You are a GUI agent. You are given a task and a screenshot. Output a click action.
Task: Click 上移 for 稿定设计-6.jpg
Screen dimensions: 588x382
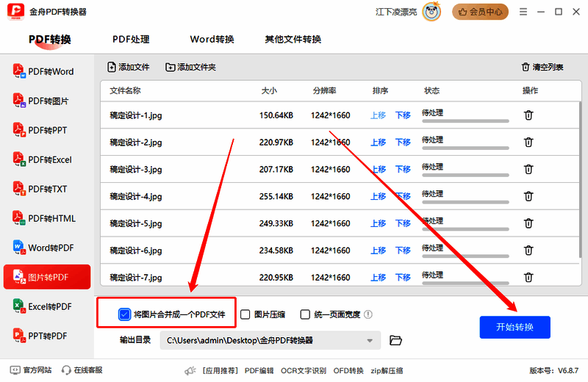[378, 250]
